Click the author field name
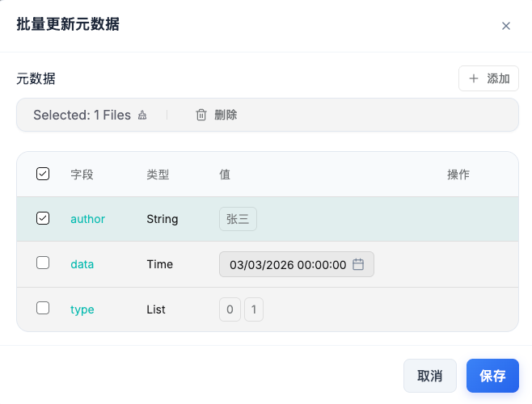This screenshot has height=404, width=532. pos(87,219)
